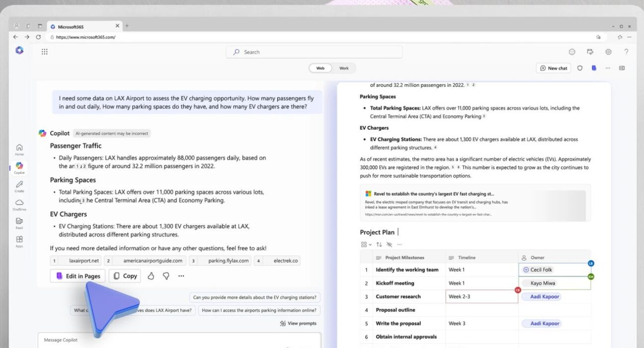Focus the Message Copilot input box
This screenshot has height=348, width=644.
(179, 341)
